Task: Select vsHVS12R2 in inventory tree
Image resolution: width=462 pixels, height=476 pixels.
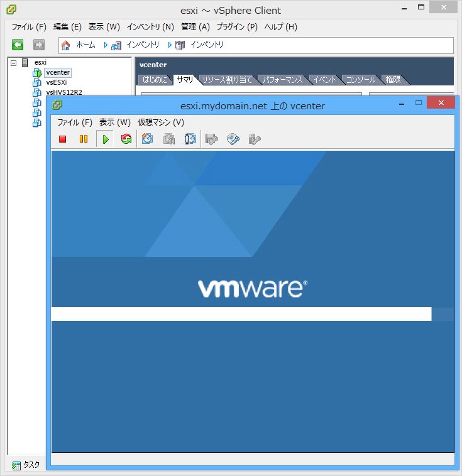Action: pyautogui.click(x=64, y=92)
